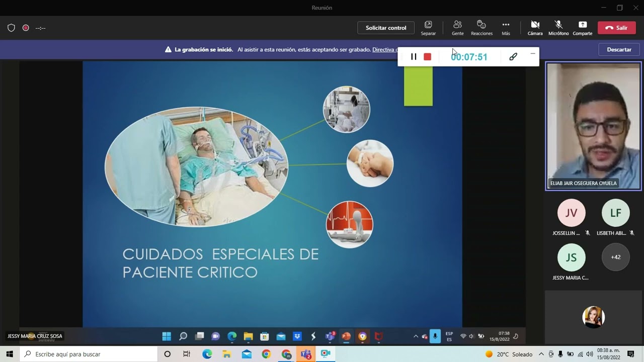
Task: Leave the meeting with Salir
Action: (617, 28)
